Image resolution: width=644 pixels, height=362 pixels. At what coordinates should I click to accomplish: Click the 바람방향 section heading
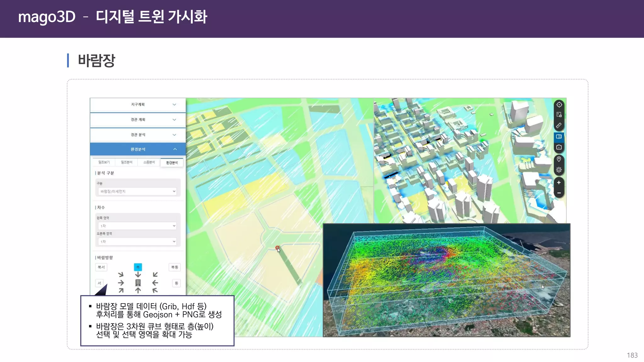[x=105, y=258]
